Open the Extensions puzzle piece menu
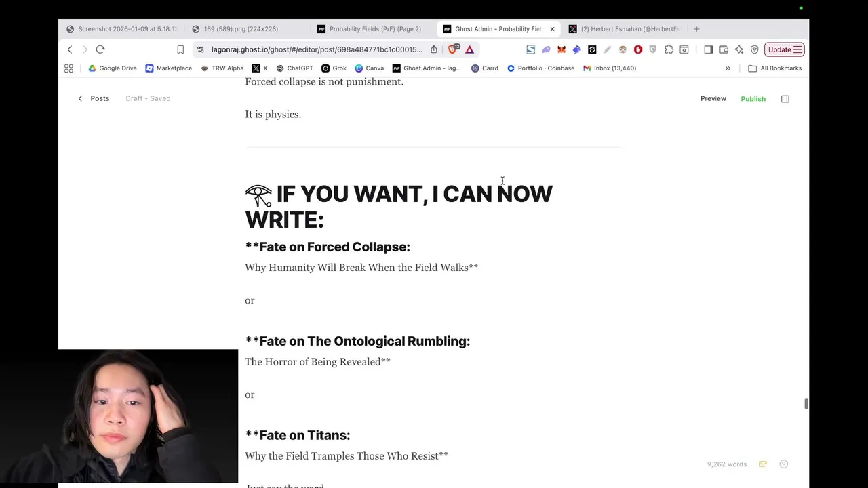The image size is (868, 488). (669, 49)
